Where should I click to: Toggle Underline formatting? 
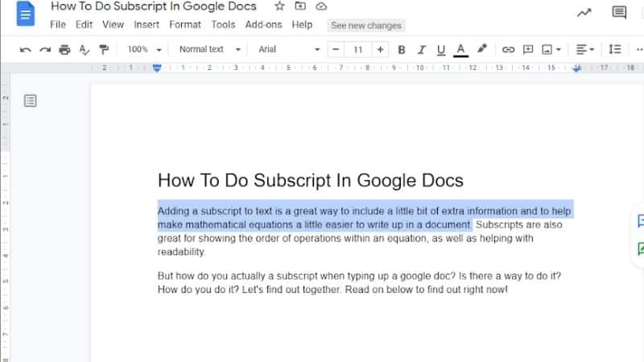click(x=440, y=50)
